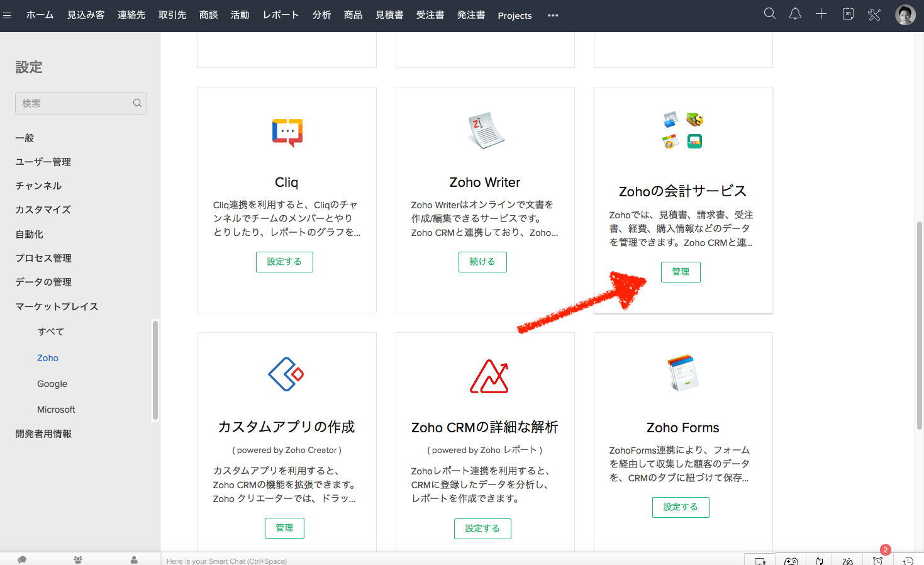The width and height of the screenshot is (924, 565).
Task: Open the ホーム tab
Action: pyautogui.click(x=40, y=15)
